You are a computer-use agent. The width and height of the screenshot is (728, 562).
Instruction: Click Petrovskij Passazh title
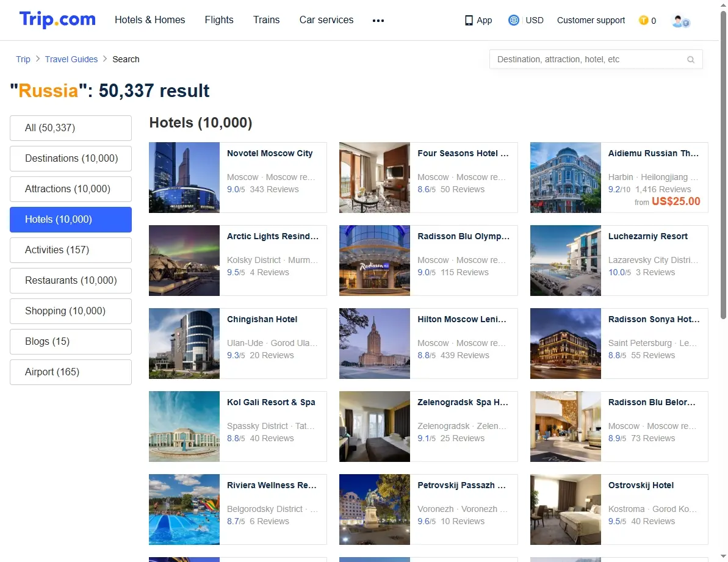pos(461,486)
